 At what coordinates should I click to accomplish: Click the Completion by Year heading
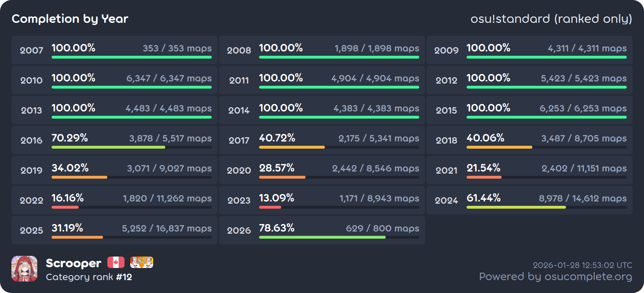70,19
